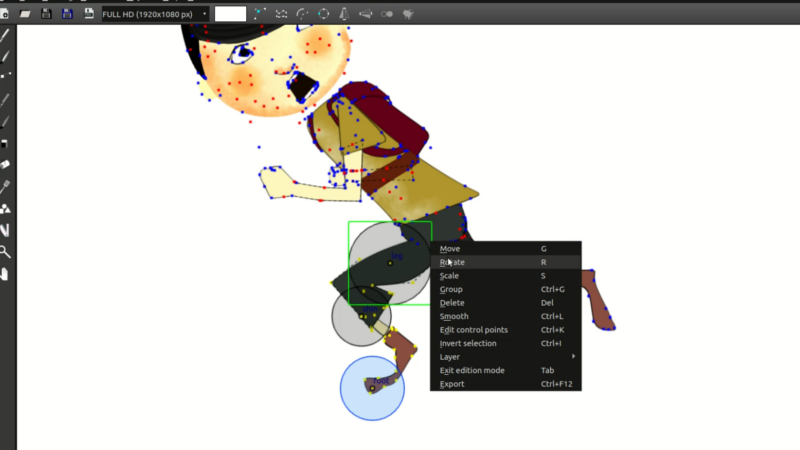Select the Eraser tool
This screenshot has height=450, width=800.
point(5,164)
